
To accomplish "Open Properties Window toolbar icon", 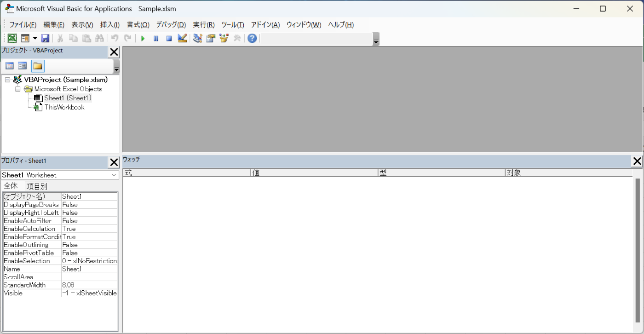I will pos(211,39).
